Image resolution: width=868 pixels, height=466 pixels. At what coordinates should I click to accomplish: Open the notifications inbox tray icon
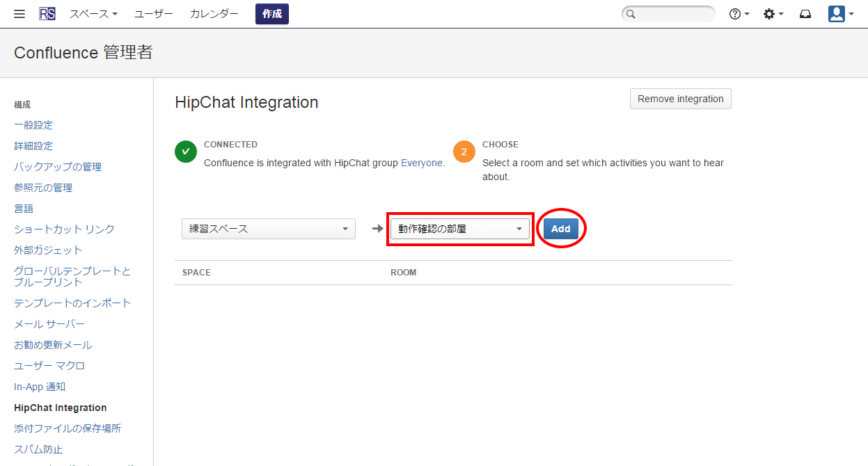(x=805, y=14)
